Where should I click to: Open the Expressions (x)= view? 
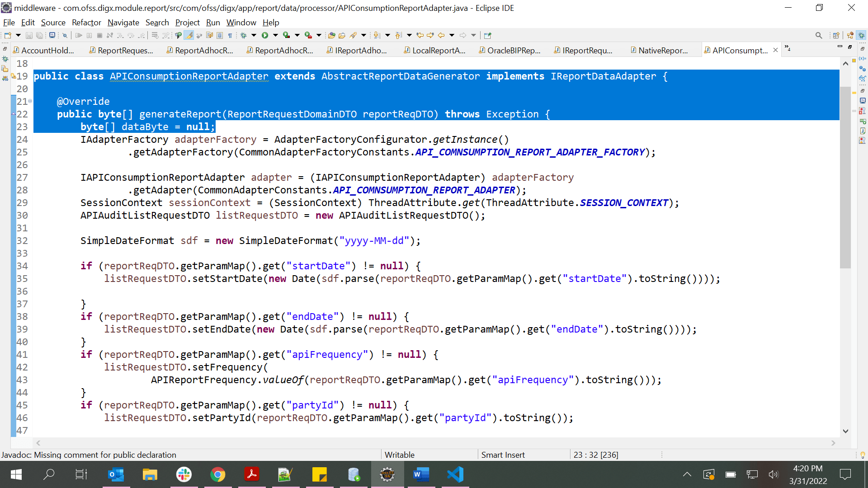coord(862,59)
